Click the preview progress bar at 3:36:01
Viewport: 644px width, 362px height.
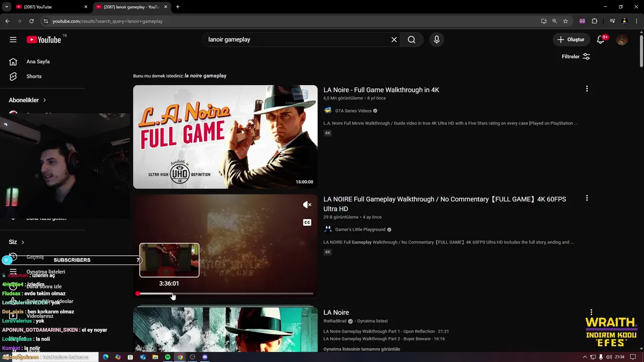173,294
